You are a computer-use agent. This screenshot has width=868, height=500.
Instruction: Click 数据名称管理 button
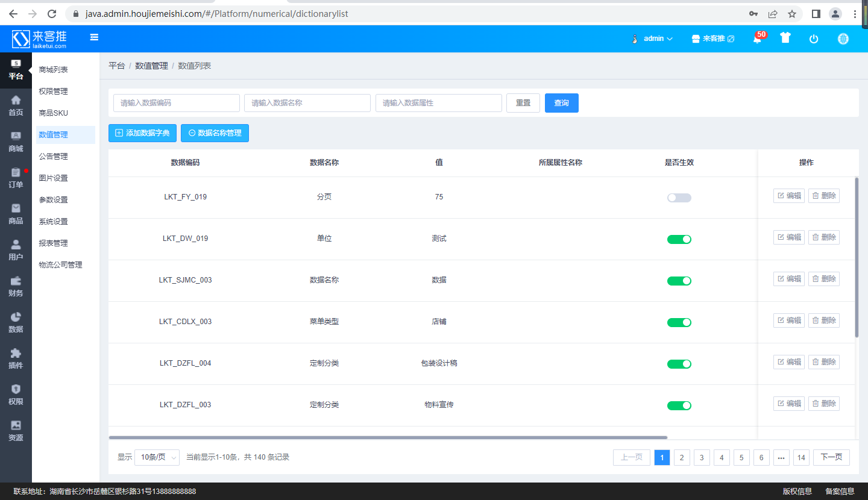tap(215, 133)
